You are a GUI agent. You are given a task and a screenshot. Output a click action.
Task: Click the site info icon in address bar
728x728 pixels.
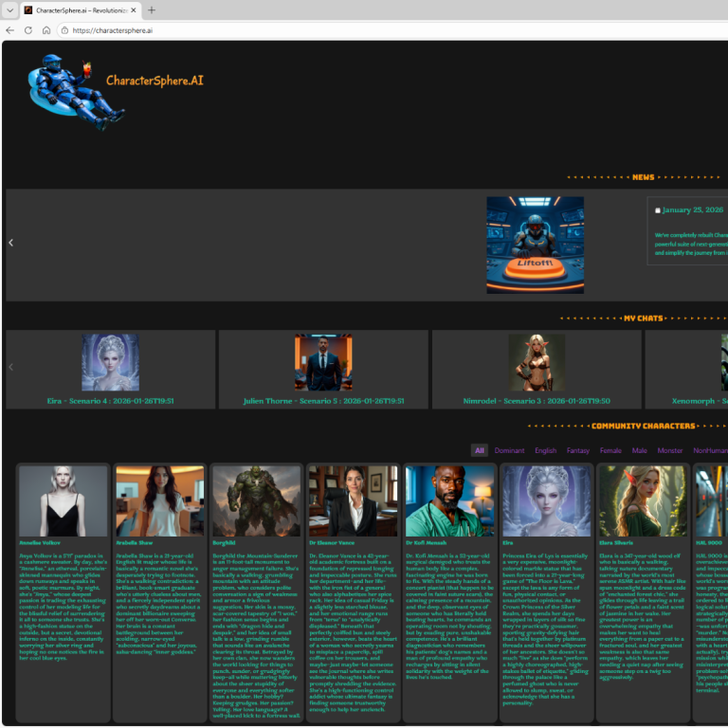[x=64, y=30]
